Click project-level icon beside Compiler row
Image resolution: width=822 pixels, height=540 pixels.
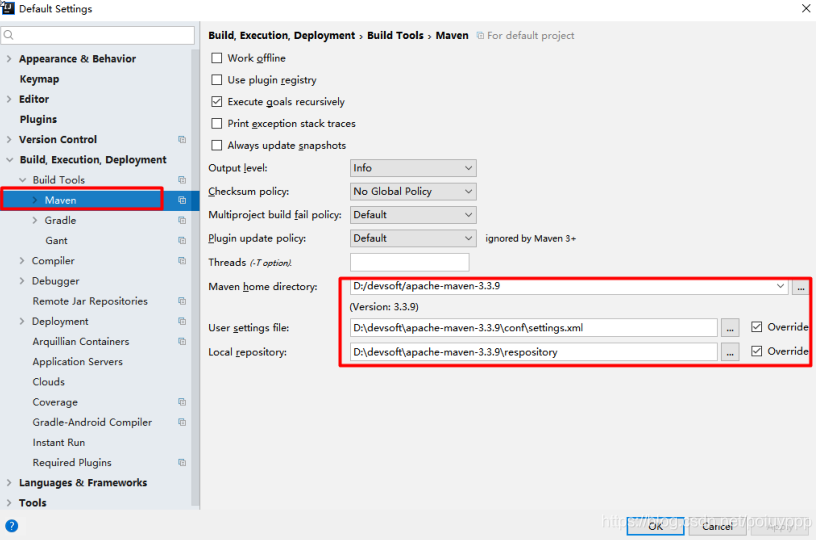[182, 261]
